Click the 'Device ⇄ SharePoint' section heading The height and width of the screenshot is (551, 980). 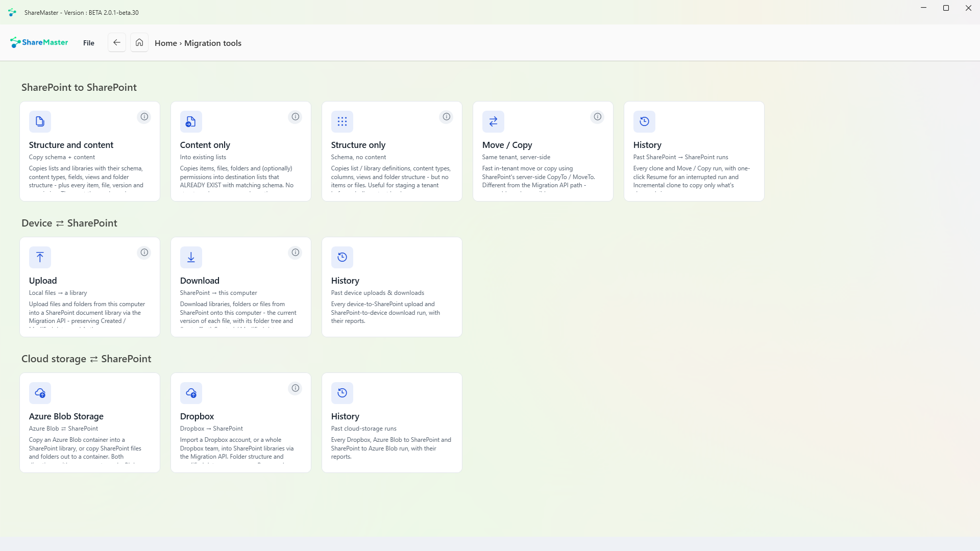[x=69, y=223]
